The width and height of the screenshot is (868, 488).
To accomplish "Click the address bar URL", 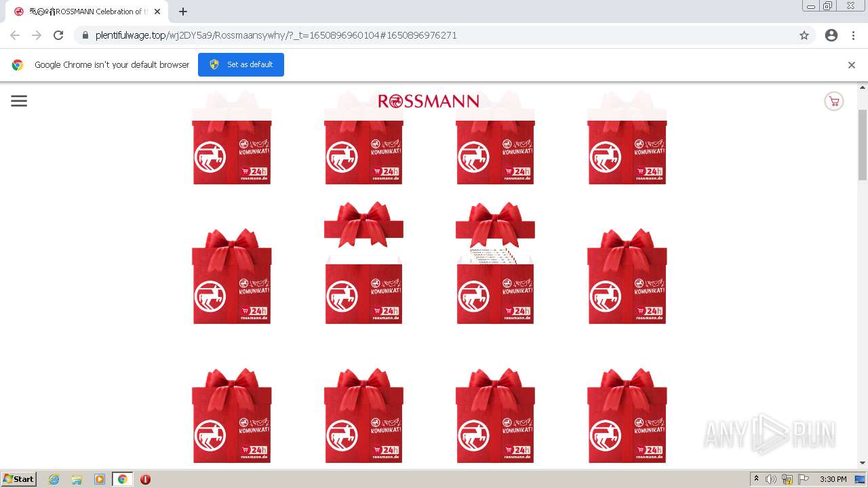I will [276, 35].
